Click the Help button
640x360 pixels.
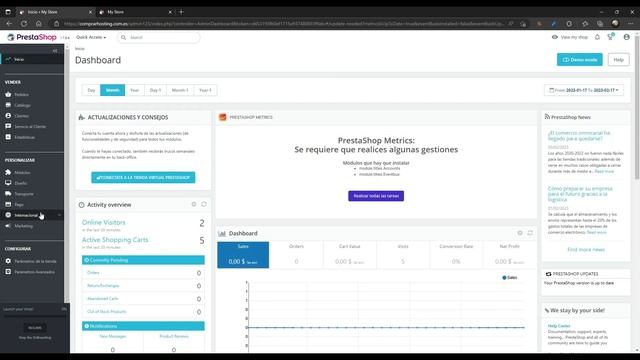[x=618, y=60]
